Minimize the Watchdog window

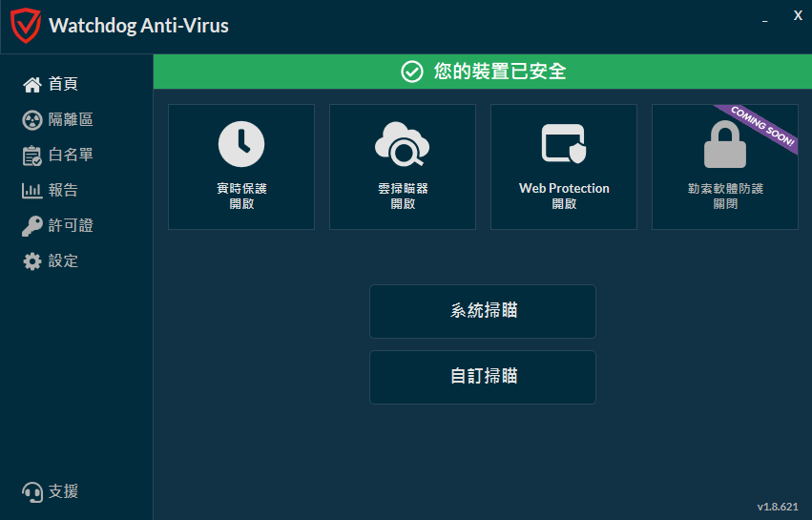pyautogui.click(x=765, y=21)
